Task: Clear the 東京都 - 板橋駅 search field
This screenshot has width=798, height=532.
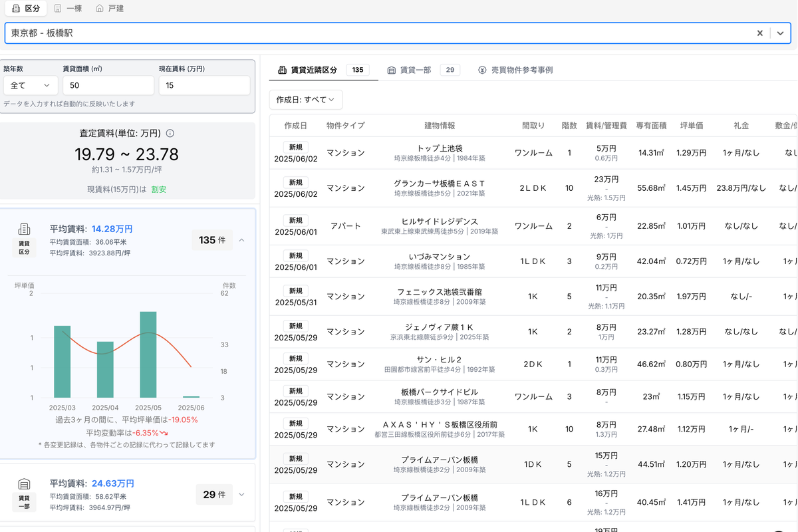Action: (760, 33)
